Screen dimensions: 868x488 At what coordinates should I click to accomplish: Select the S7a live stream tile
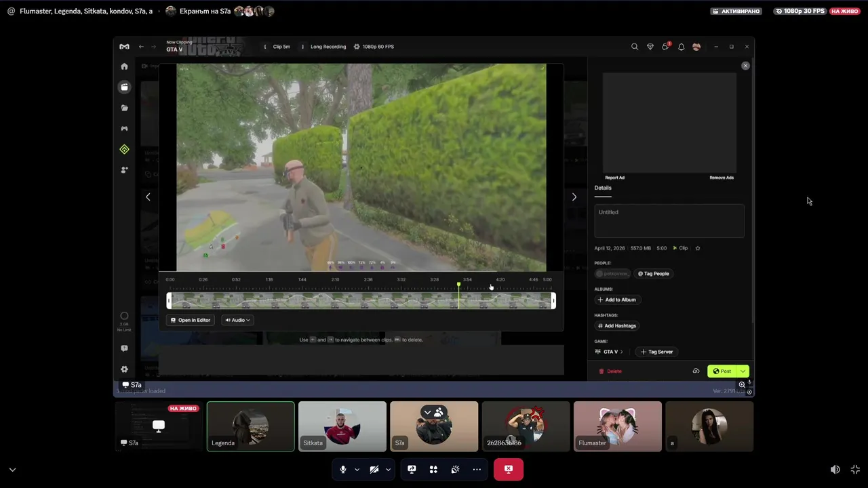159,426
